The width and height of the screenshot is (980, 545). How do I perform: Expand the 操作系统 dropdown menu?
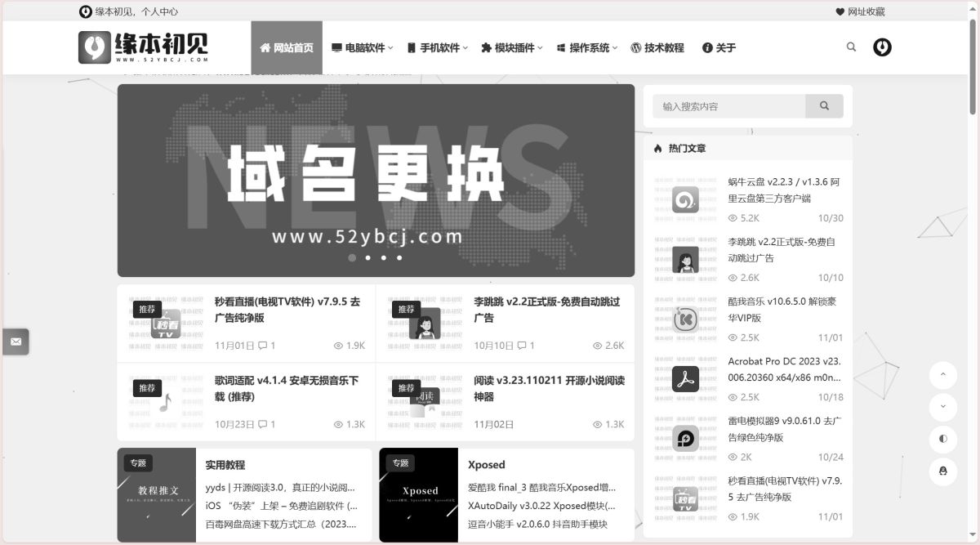click(587, 48)
